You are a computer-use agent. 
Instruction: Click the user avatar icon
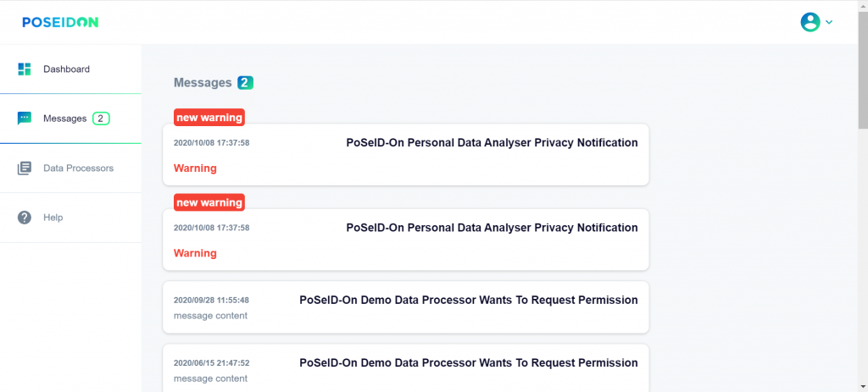coord(810,22)
